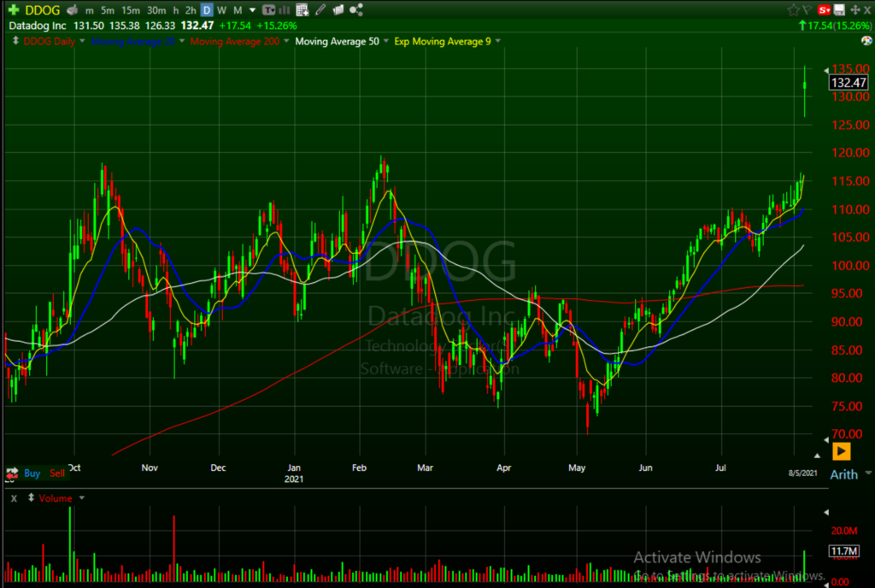Screen dimensions: 875x588
Task: Click the green plus add-symbol icon
Action: (14, 9)
